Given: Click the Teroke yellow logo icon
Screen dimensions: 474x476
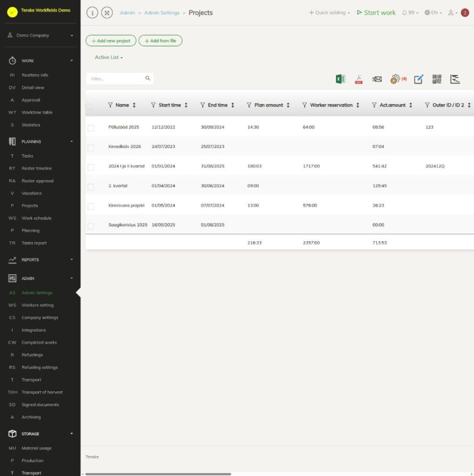Looking at the screenshot, I should pyautogui.click(x=12, y=12).
